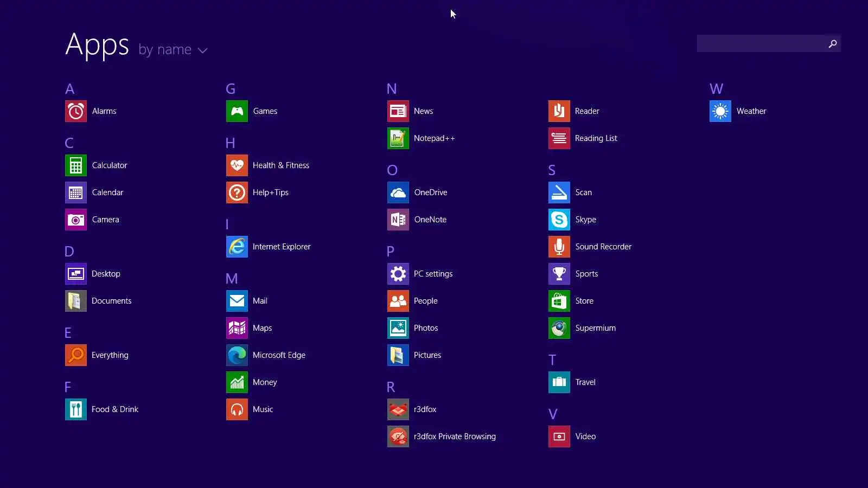Select the letter M group header
This screenshot has width=868, height=488.
pos(232,279)
